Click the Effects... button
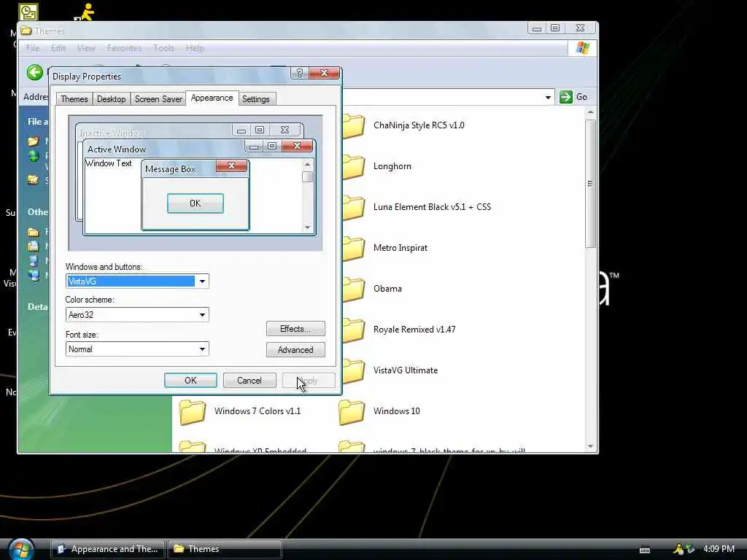The image size is (747, 560). 295,329
